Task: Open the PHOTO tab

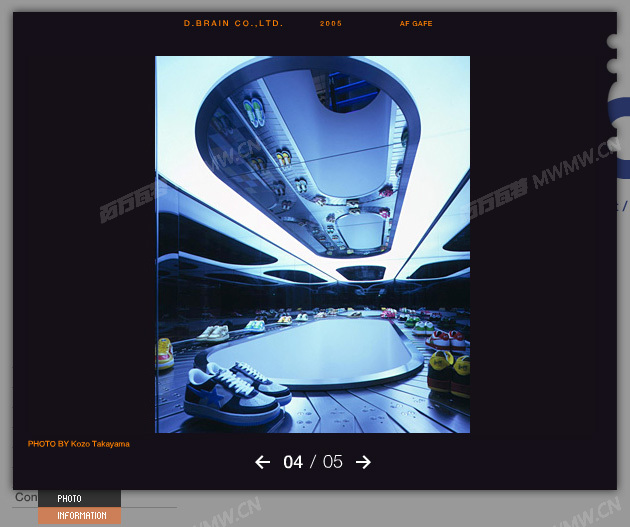Action: coord(80,498)
